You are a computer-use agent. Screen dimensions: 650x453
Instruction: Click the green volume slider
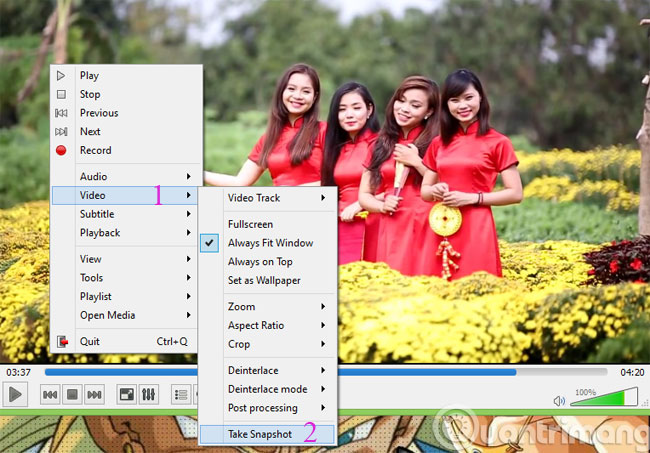point(604,398)
